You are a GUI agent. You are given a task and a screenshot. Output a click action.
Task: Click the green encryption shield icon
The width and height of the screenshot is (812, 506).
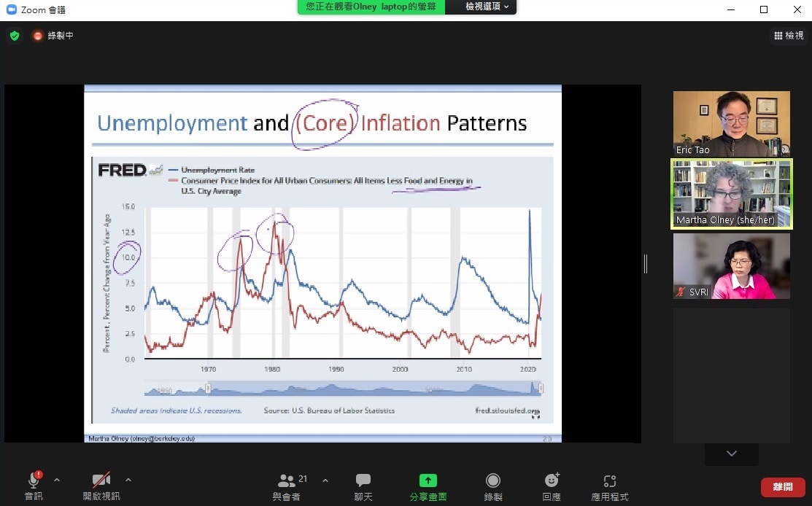pyautogui.click(x=15, y=36)
